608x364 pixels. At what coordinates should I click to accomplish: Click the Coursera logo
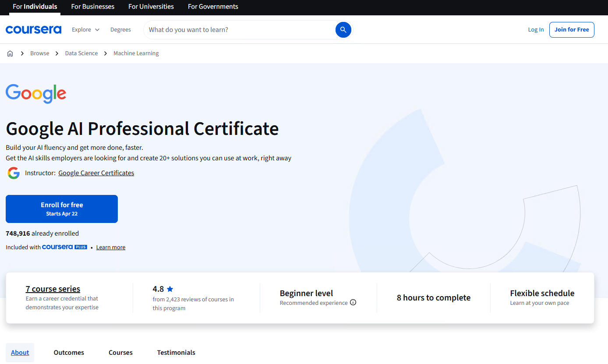point(33,30)
